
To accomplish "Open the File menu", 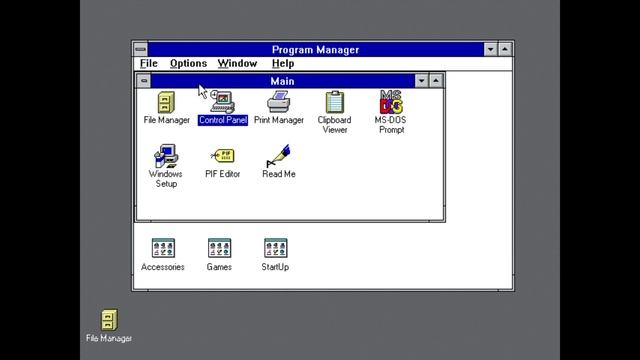I will (149, 64).
